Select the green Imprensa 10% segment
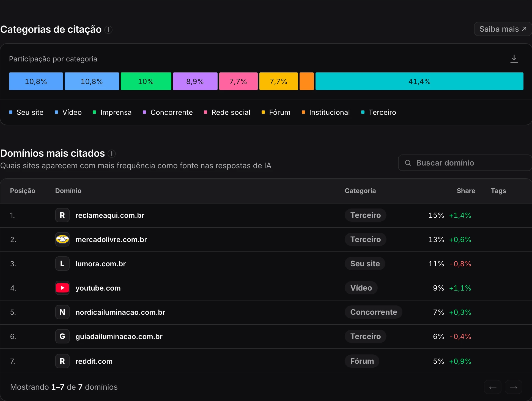This screenshot has width=532, height=401. 146,81
